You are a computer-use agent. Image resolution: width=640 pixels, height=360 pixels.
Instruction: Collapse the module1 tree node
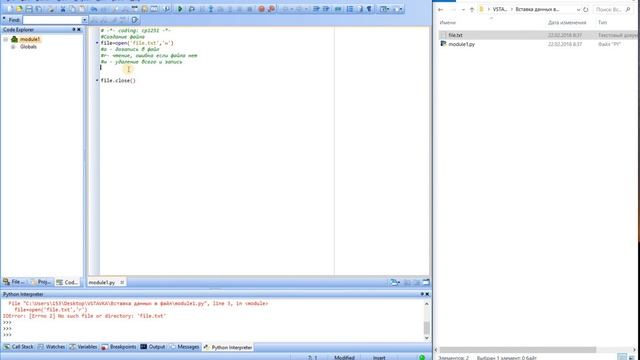(x=6, y=39)
